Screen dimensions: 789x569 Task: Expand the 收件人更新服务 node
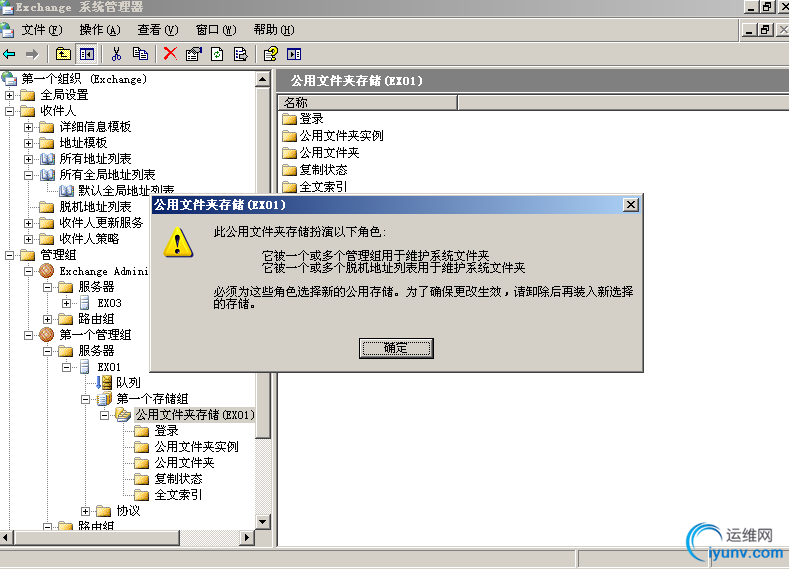29,223
